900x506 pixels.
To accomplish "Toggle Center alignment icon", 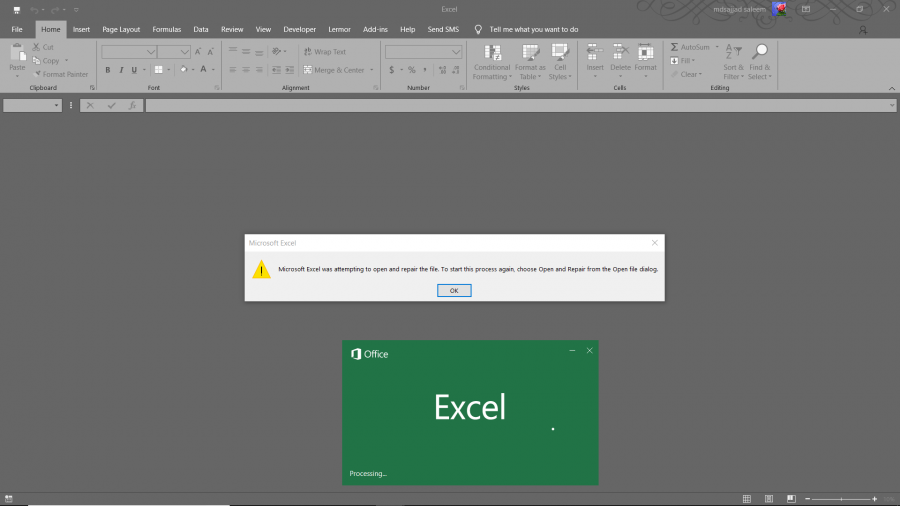I will [246, 70].
